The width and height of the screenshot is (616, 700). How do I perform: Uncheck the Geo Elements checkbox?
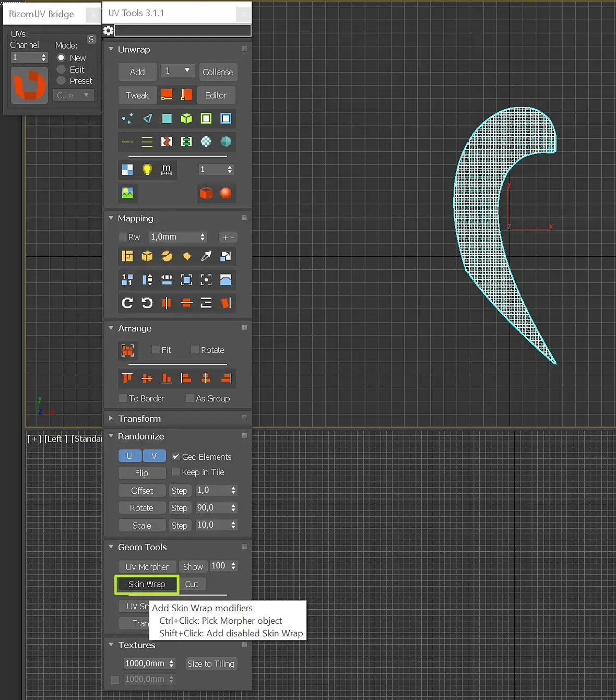(x=176, y=456)
